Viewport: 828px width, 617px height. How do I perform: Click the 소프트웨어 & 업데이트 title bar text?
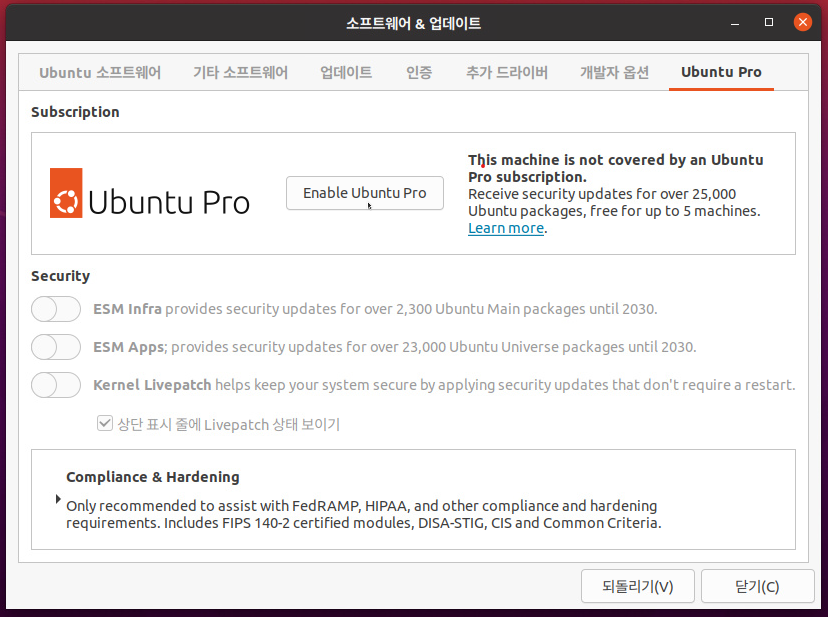(413, 23)
